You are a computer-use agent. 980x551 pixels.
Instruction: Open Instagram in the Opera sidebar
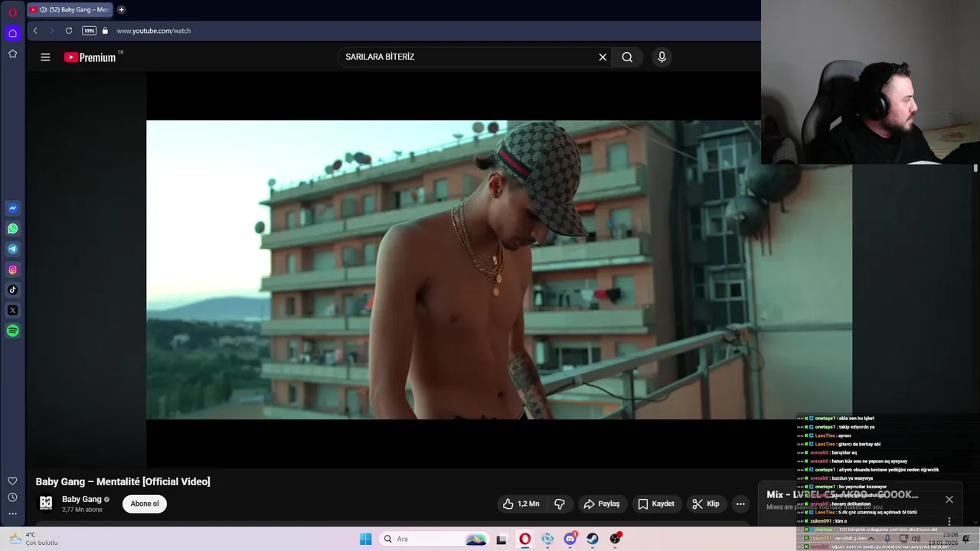(12, 269)
